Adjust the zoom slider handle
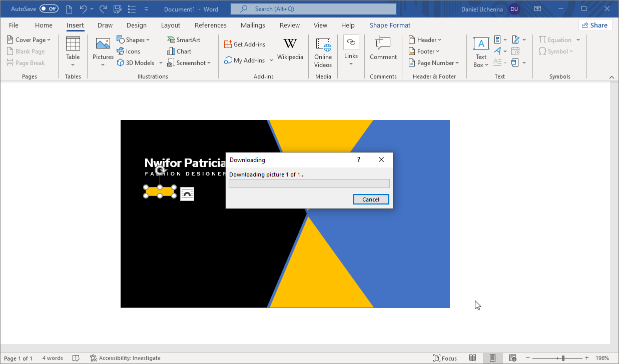Screen dimensions: 619x364 point(563,358)
